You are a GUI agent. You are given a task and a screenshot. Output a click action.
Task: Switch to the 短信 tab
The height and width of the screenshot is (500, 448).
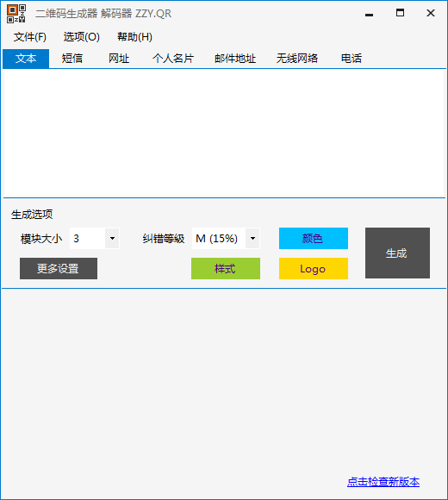click(x=72, y=59)
